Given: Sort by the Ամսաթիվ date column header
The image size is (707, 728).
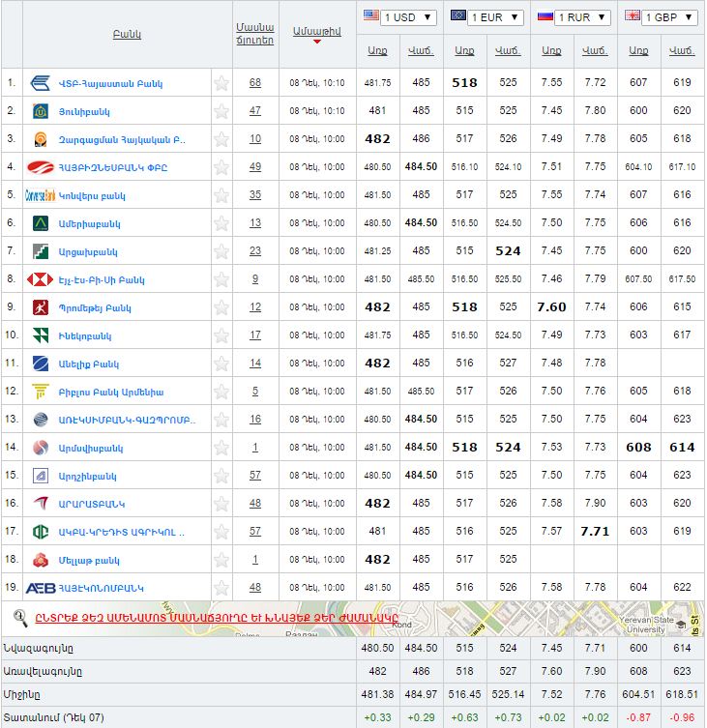Looking at the screenshot, I should (x=316, y=32).
